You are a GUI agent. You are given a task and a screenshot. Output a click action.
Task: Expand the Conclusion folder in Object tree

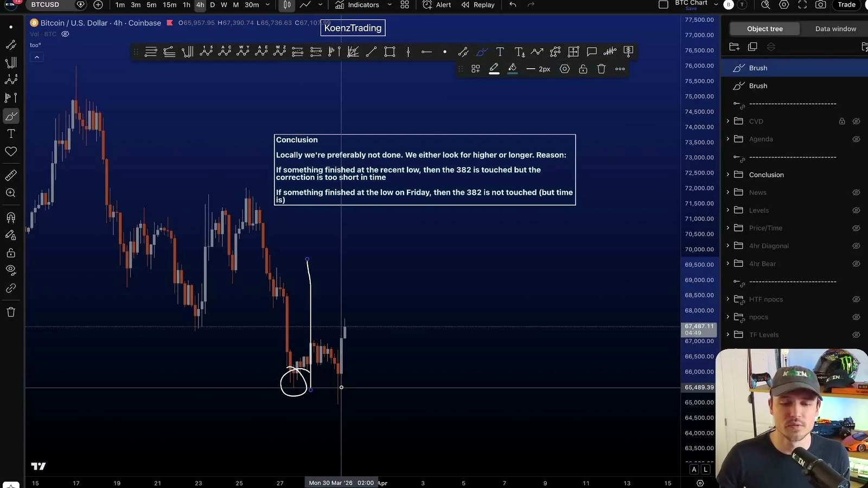click(x=728, y=175)
